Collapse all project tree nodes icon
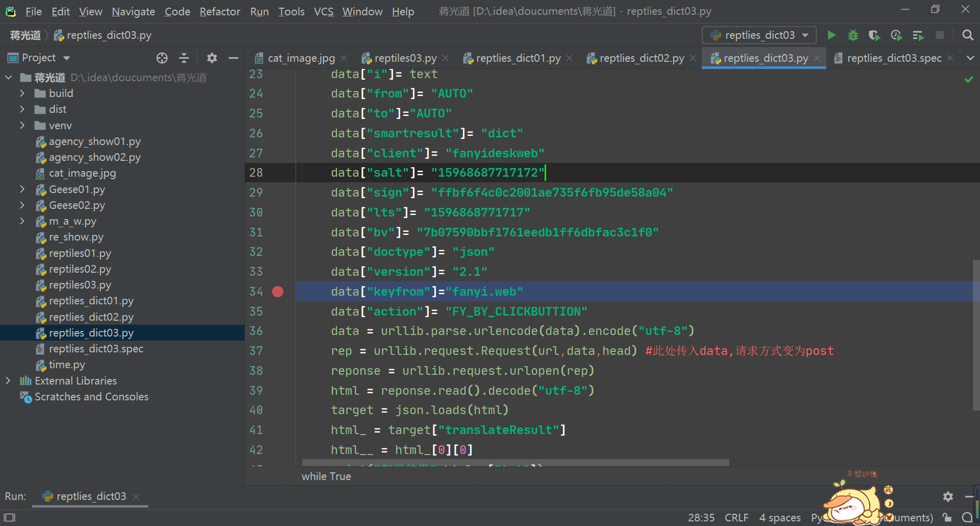980x526 pixels. (x=184, y=58)
